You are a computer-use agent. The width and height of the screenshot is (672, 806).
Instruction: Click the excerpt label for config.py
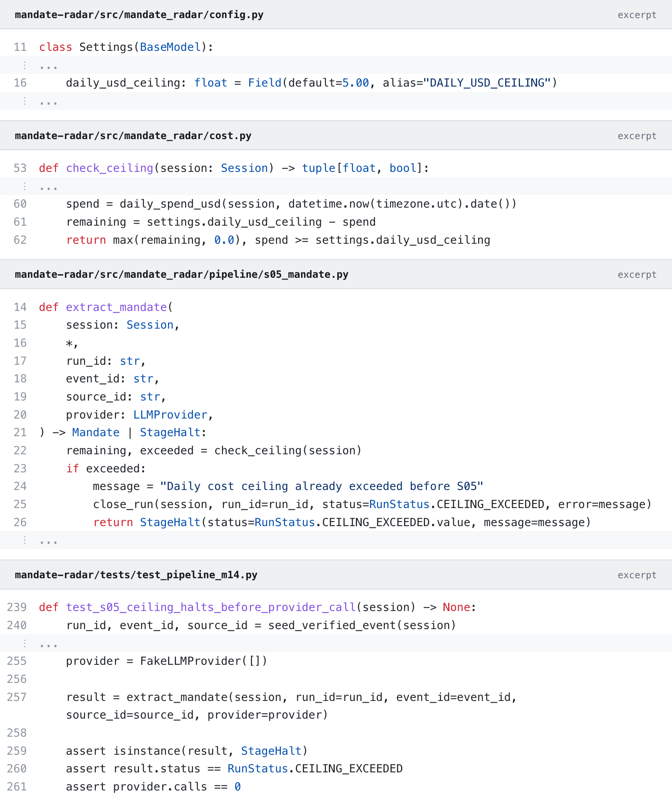(x=637, y=15)
